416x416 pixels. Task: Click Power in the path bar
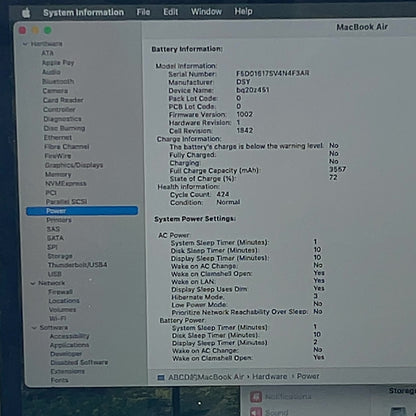[x=308, y=376]
